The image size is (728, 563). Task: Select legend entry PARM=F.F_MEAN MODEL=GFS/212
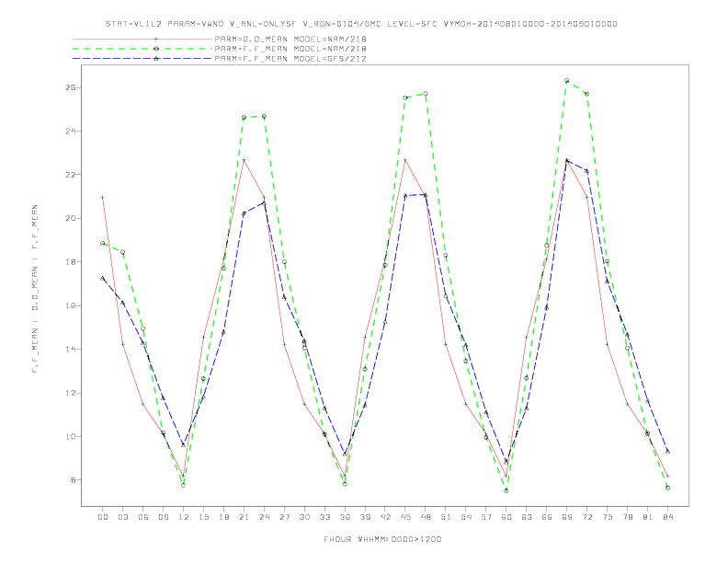(290, 59)
